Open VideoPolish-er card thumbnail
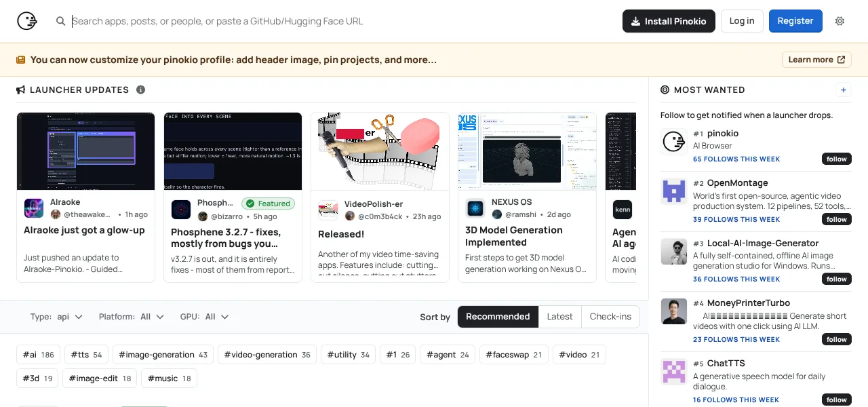This screenshot has width=868, height=407. (x=380, y=151)
